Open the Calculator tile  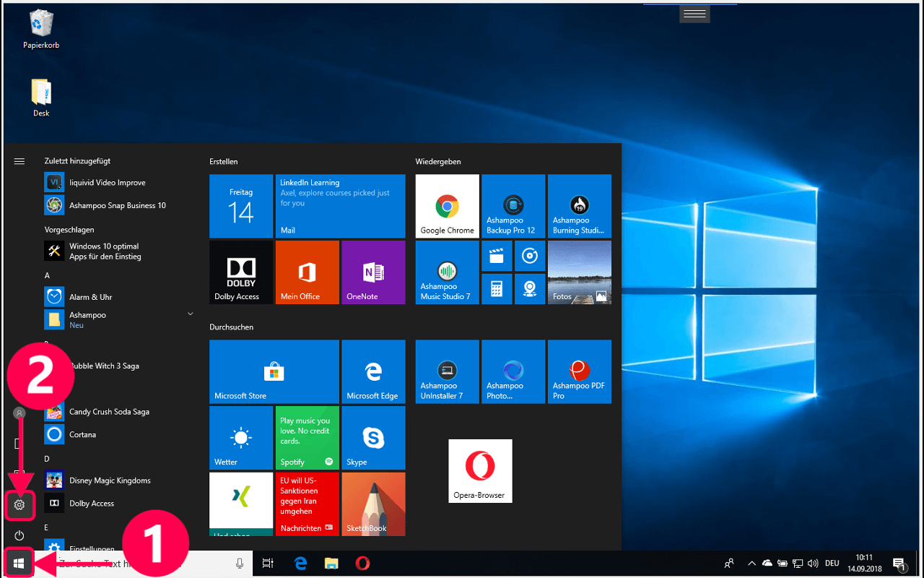[497, 289]
